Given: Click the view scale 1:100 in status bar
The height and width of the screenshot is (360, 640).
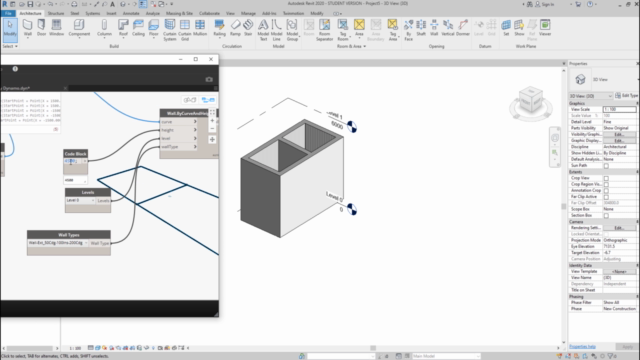Looking at the screenshot, I should click(x=75, y=348).
